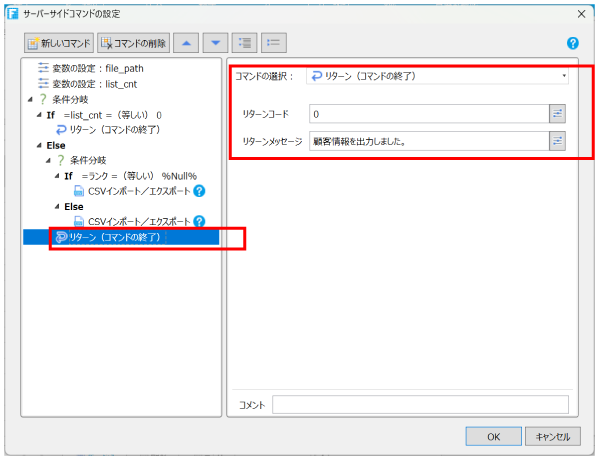Collapse the If =ランク branch
Viewport: 600px width, 459px height.
click(x=57, y=176)
